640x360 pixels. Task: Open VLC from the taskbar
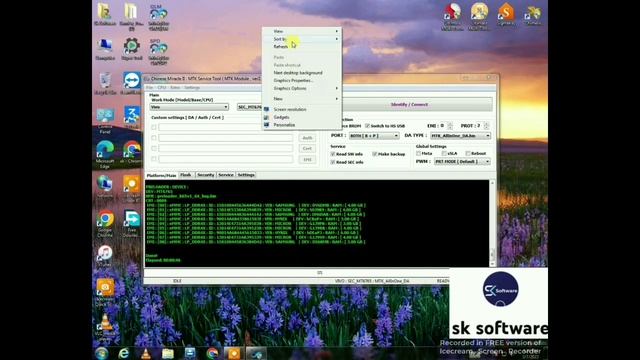[x=145, y=353]
